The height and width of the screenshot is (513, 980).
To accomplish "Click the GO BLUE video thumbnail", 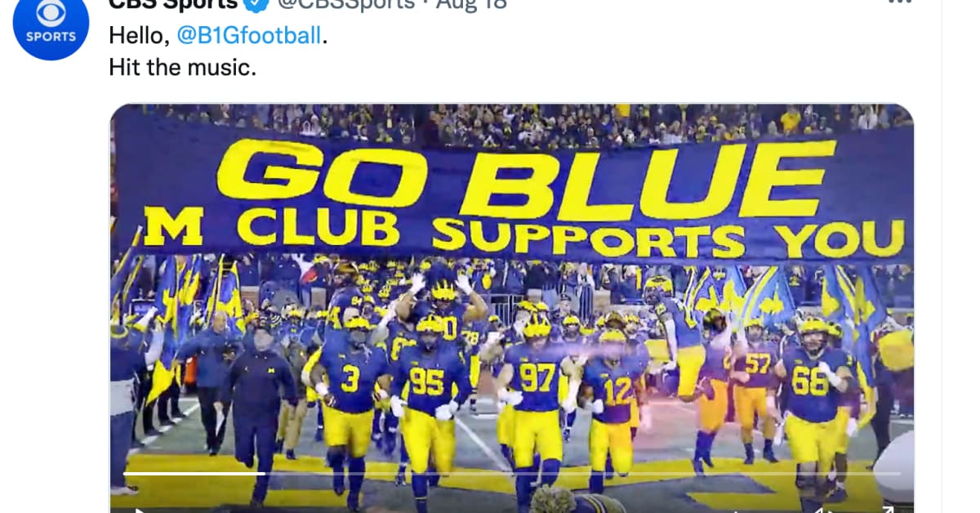I will [512, 308].
